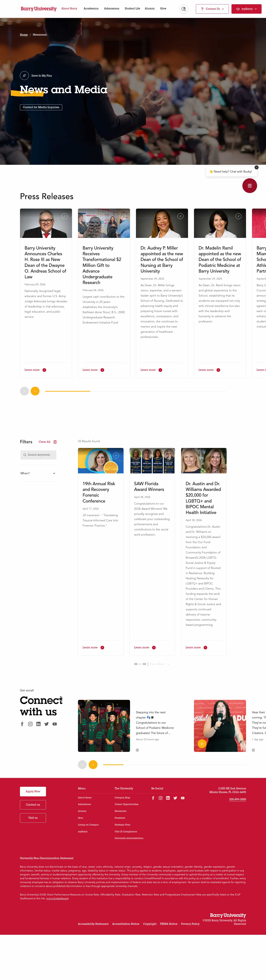The width and height of the screenshot is (266, 980).
Task: Open footer Strategic Plan link
Action: pyautogui.click(x=122, y=825)
